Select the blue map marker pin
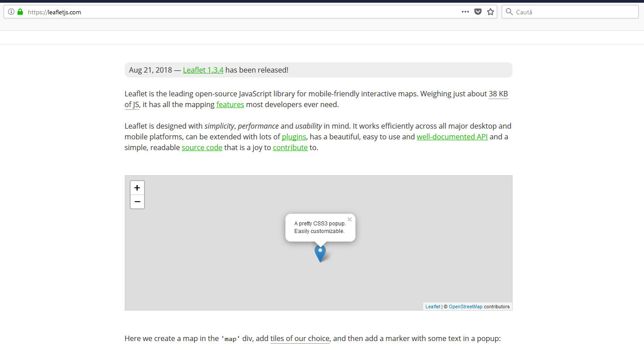644x350 pixels. [x=320, y=253]
